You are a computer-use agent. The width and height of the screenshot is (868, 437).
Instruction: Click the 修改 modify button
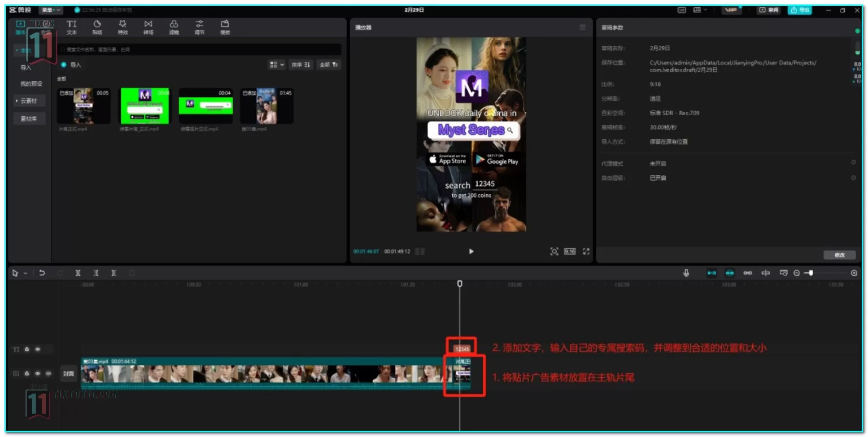click(839, 255)
